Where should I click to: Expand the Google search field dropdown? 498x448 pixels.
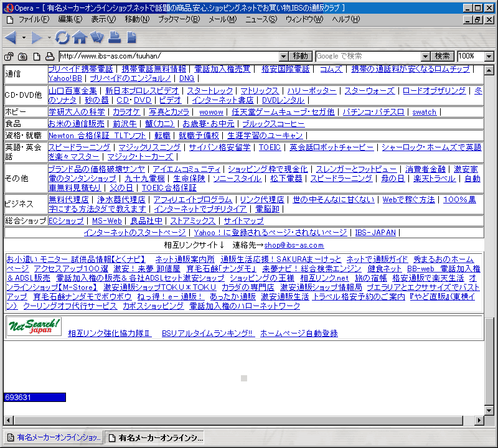[x=425, y=57]
